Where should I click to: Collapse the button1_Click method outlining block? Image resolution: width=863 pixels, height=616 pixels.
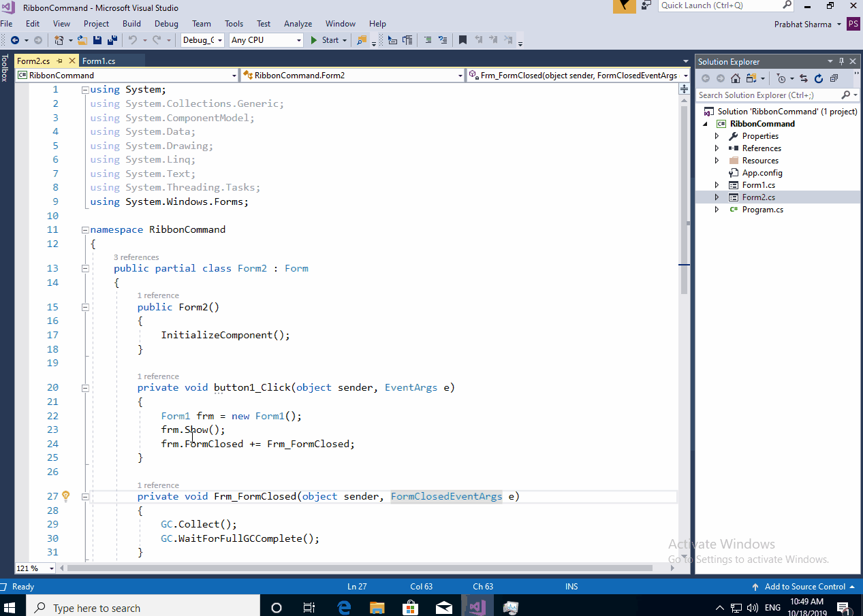point(85,388)
